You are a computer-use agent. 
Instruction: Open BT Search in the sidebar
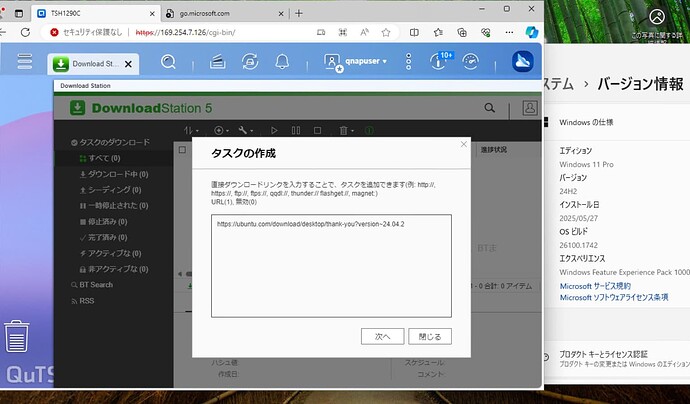click(x=95, y=285)
